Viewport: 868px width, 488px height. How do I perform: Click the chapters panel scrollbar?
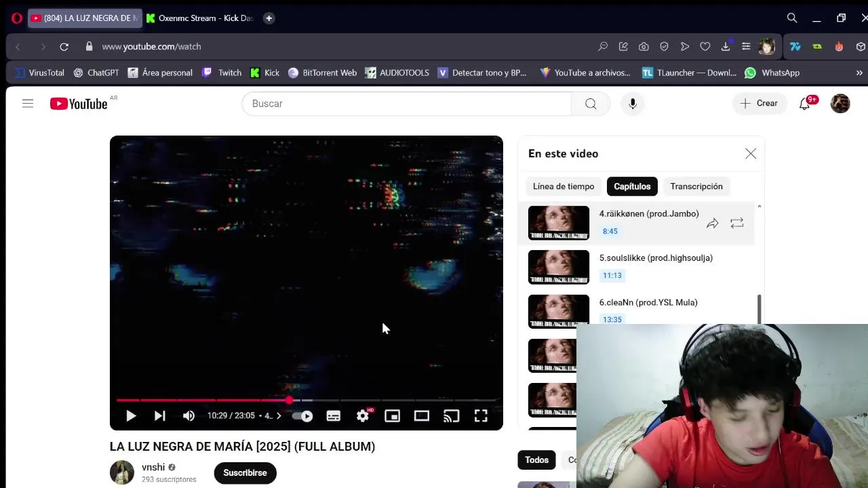click(x=759, y=310)
